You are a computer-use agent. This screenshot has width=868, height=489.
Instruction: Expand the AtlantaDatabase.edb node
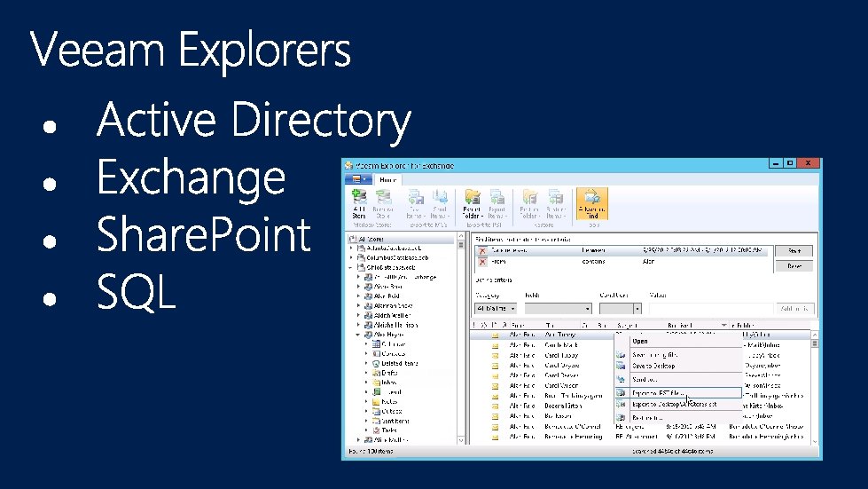pyautogui.click(x=351, y=248)
